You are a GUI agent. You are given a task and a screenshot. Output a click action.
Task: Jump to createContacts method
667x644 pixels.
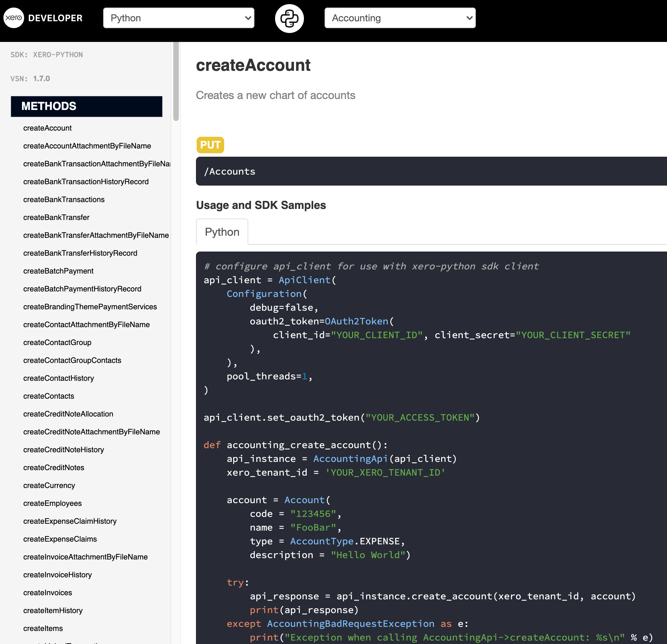(49, 396)
